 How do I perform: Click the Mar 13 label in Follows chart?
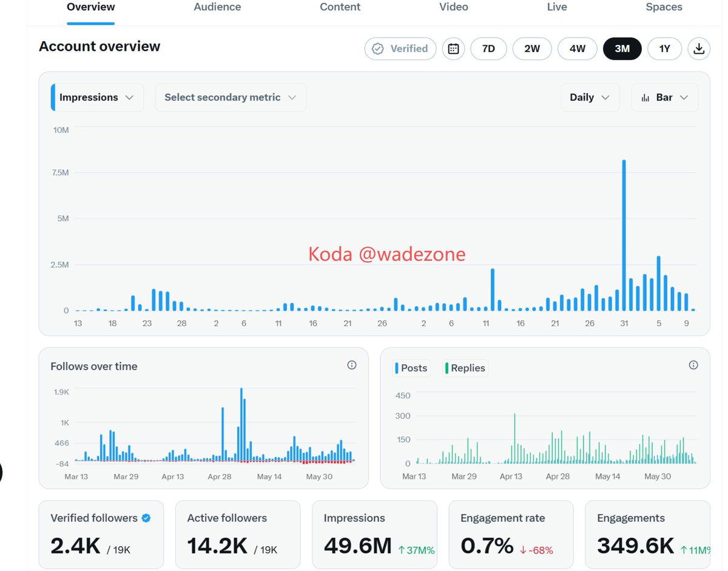tap(76, 476)
